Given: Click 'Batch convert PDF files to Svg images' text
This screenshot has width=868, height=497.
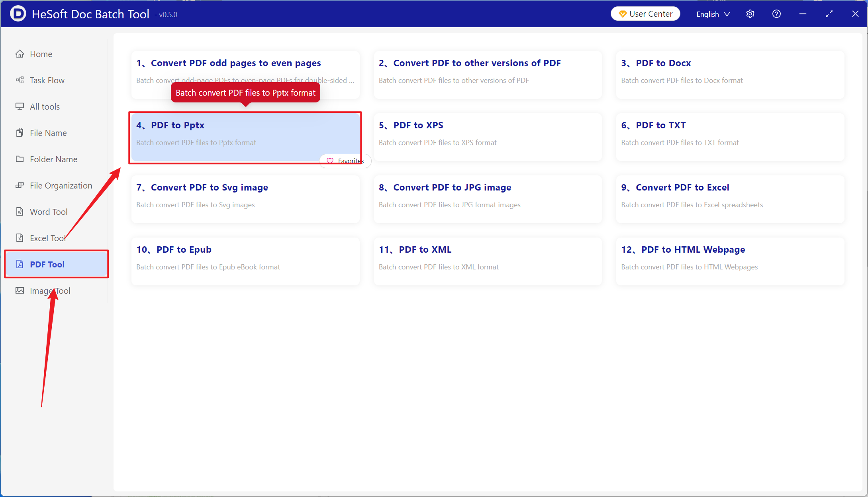Looking at the screenshot, I should (x=196, y=205).
